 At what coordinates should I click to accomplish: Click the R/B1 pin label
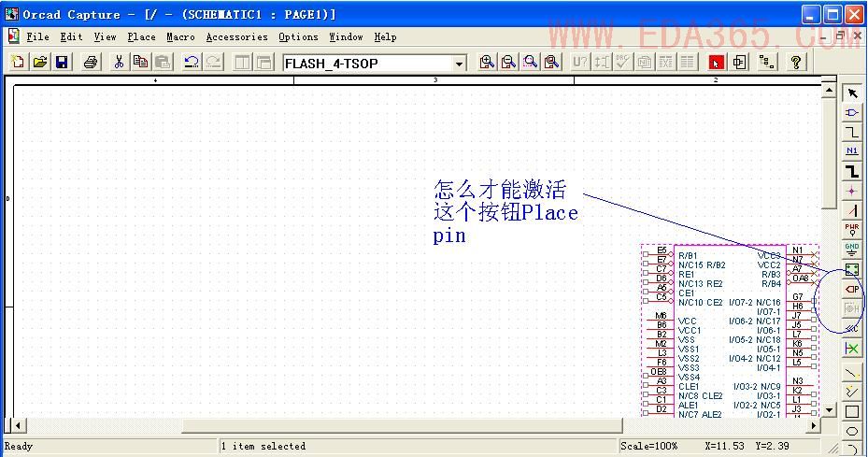click(688, 256)
